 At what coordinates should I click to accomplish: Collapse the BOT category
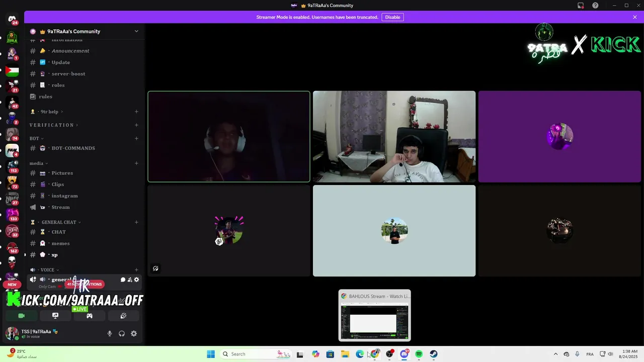tap(36, 138)
